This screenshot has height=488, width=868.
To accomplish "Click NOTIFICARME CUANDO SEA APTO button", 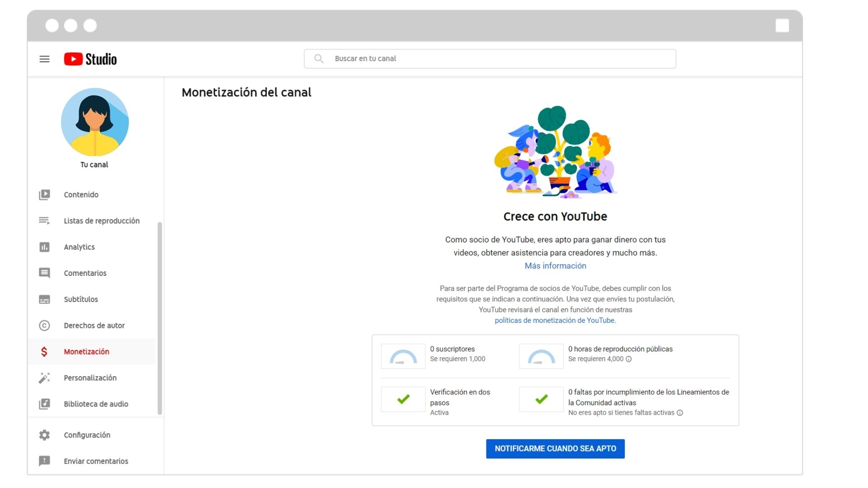I will tap(555, 449).
